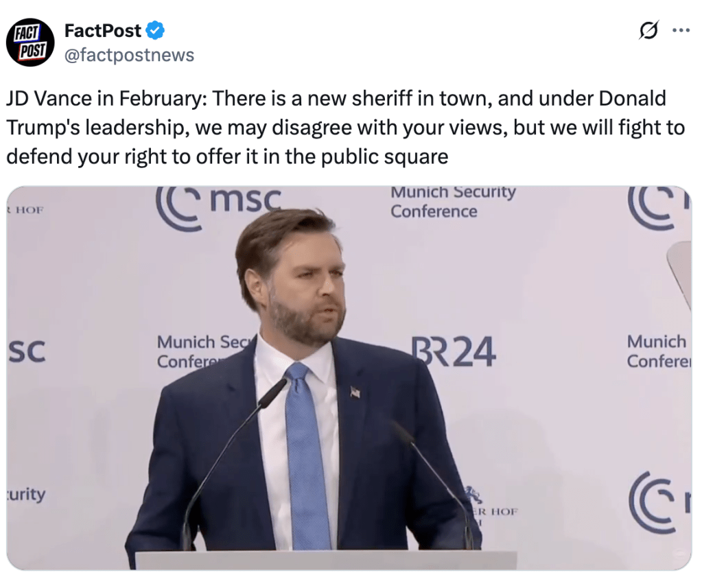Click the flag lapel pin on jacket
This screenshot has width=702, height=588.
coord(355,392)
